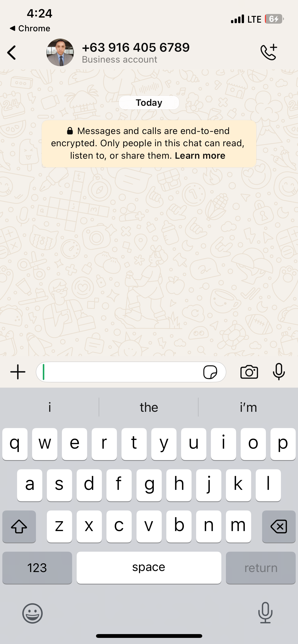
Task: Toggle the shift key on keyboard
Action: (19, 526)
